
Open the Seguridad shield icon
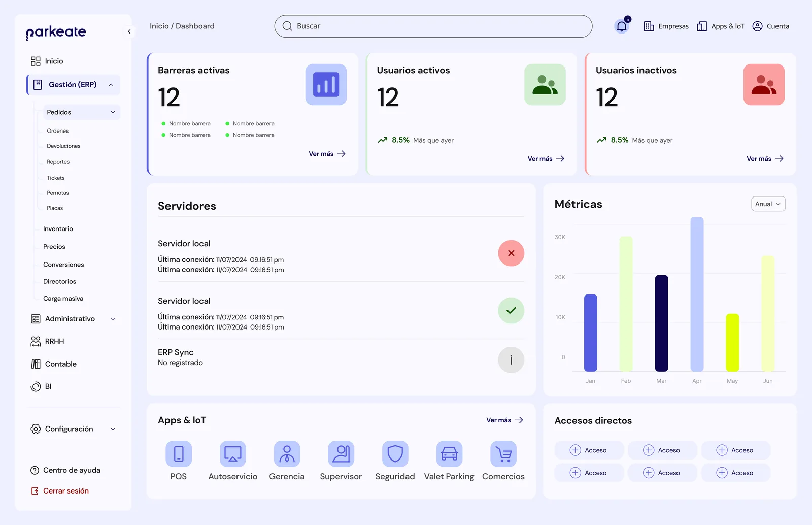(x=395, y=453)
